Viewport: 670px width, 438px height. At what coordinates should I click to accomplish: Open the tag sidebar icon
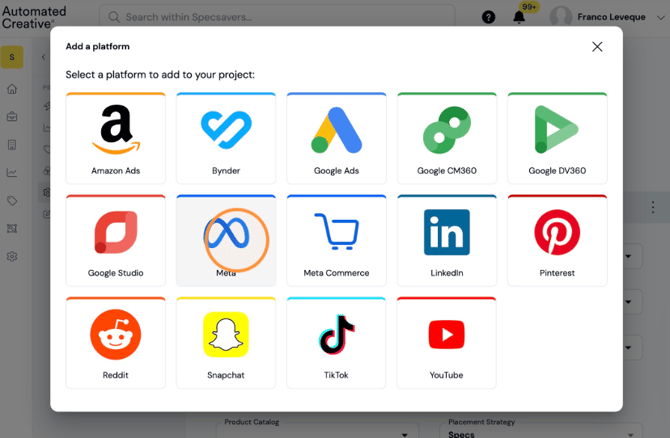click(x=12, y=200)
